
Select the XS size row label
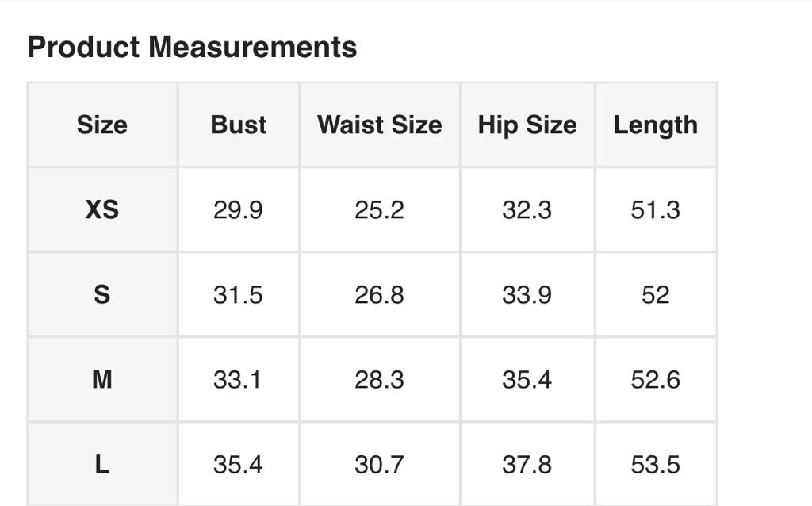click(102, 210)
